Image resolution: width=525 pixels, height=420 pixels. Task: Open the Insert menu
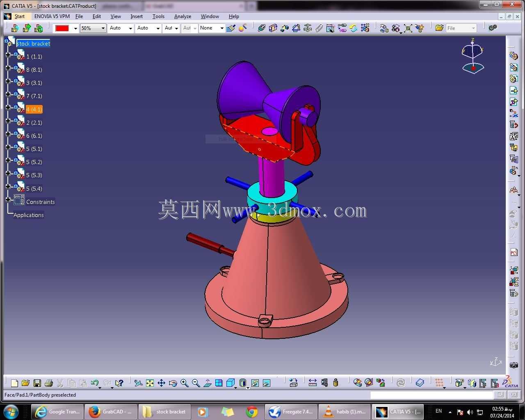click(137, 16)
